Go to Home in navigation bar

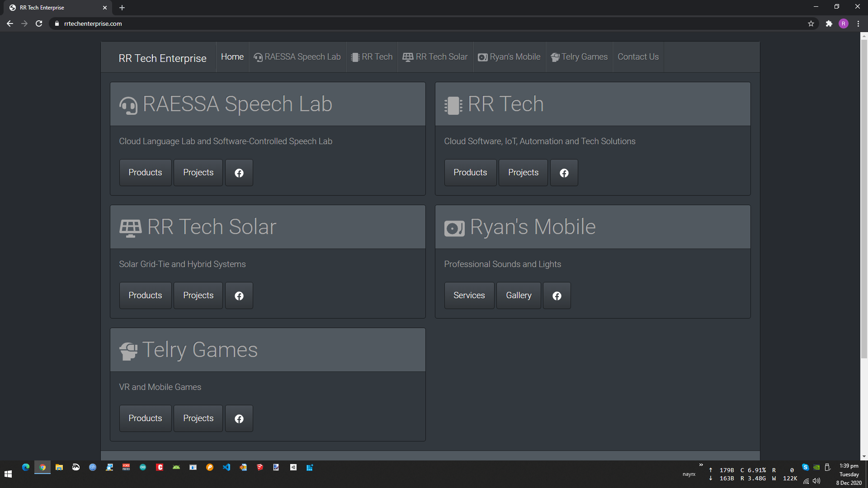(232, 57)
